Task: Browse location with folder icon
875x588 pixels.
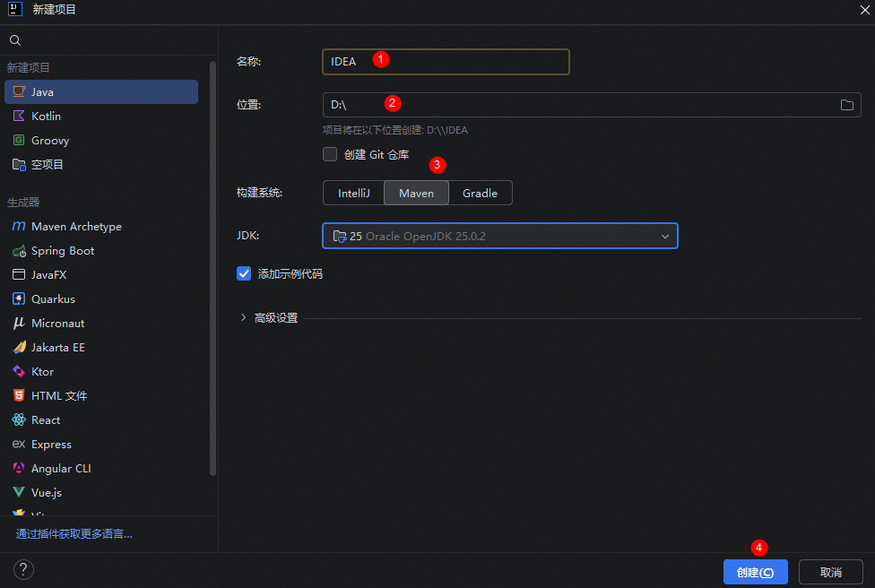Action: point(847,105)
